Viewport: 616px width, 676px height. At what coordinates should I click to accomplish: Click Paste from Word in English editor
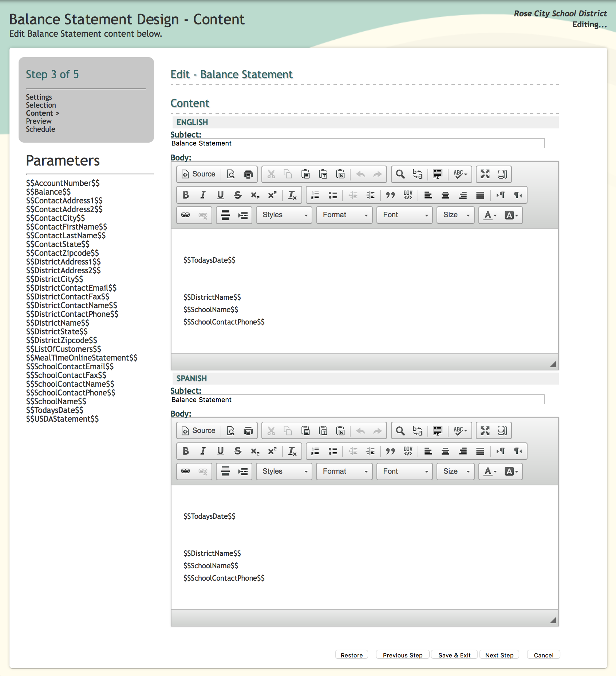coord(340,174)
